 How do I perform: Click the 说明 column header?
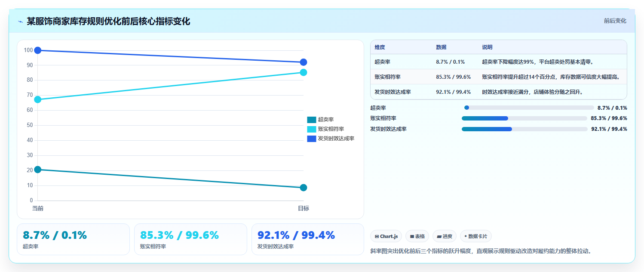tap(488, 47)
